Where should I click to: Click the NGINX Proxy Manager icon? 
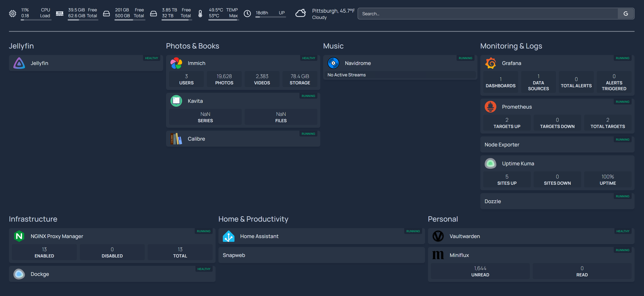click(19, 236)
